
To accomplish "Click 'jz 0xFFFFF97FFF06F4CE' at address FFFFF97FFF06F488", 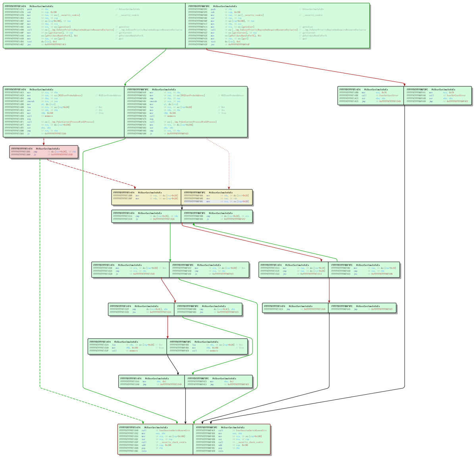I will coord(158,134).
